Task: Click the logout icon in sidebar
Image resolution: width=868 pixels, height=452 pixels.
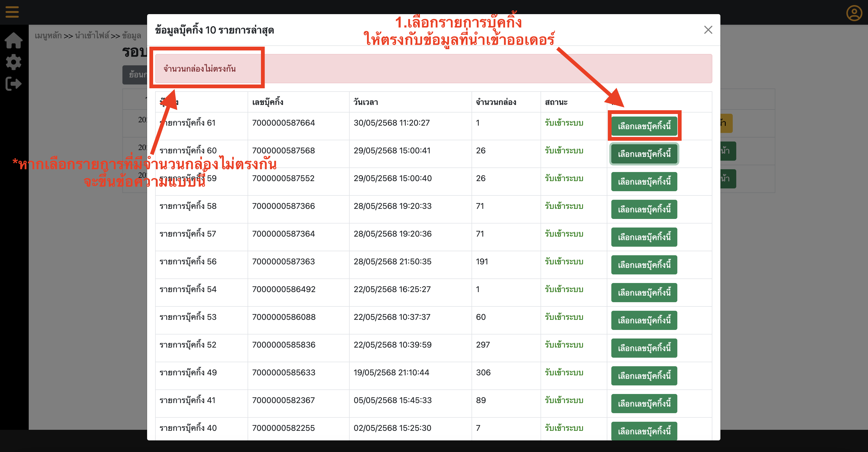Action: point(14,84)
